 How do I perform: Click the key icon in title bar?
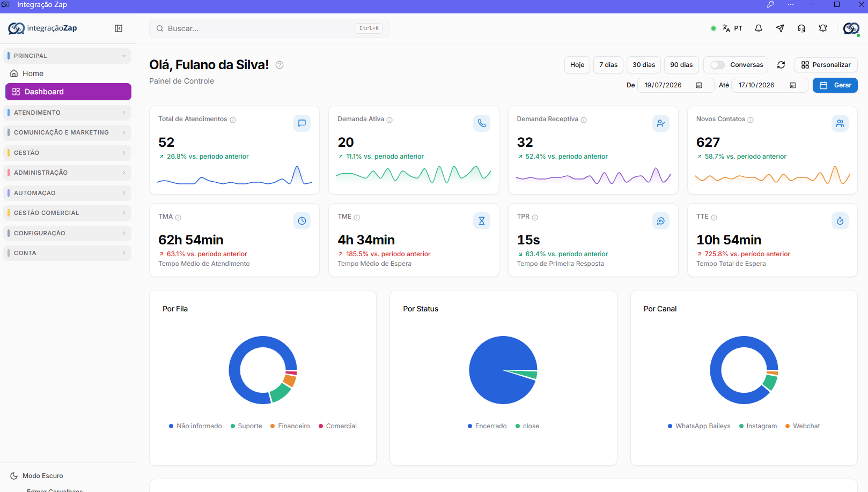point(770,4)
